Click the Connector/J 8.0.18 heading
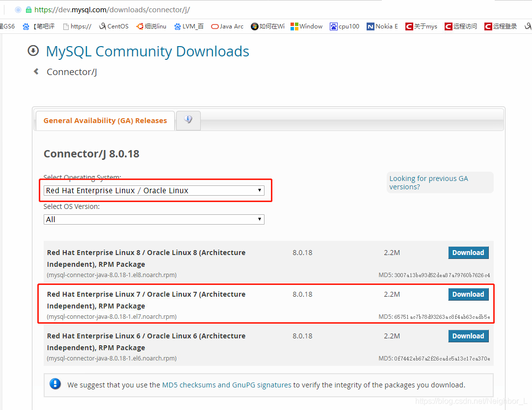532x410 pixels. [x=91, y=154]
